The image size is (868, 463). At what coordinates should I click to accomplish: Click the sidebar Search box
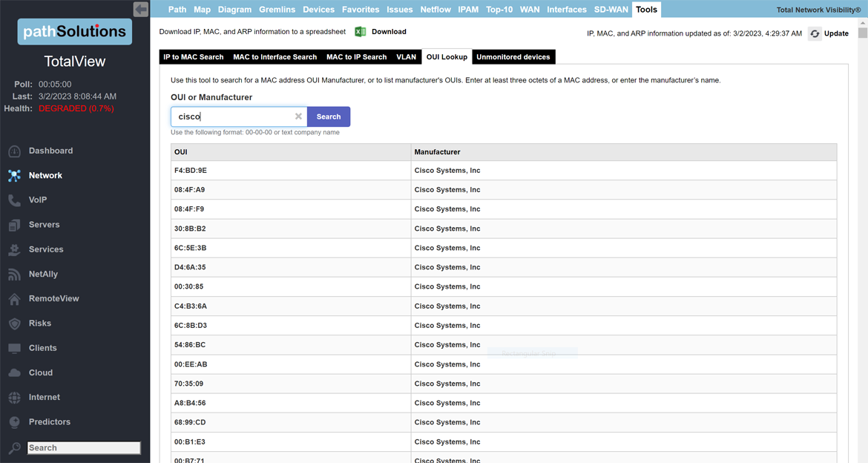83,448
